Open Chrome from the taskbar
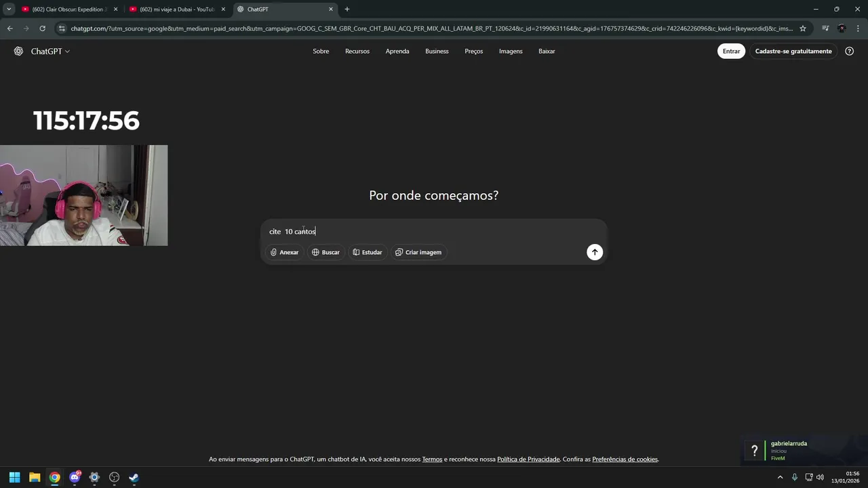Image resolution: width=868 pixels, height=488 pixels. pos(54,477)
